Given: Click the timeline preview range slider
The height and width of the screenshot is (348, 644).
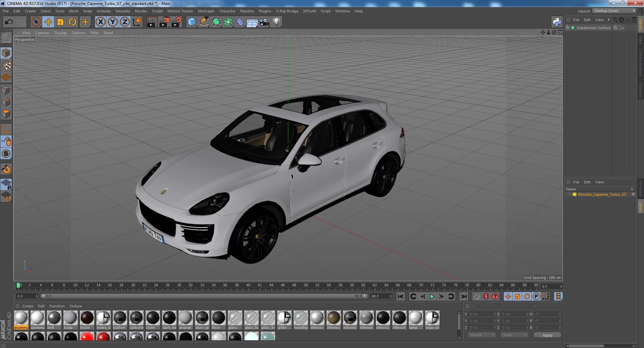Looking at the screenshot, I should 204,296.
